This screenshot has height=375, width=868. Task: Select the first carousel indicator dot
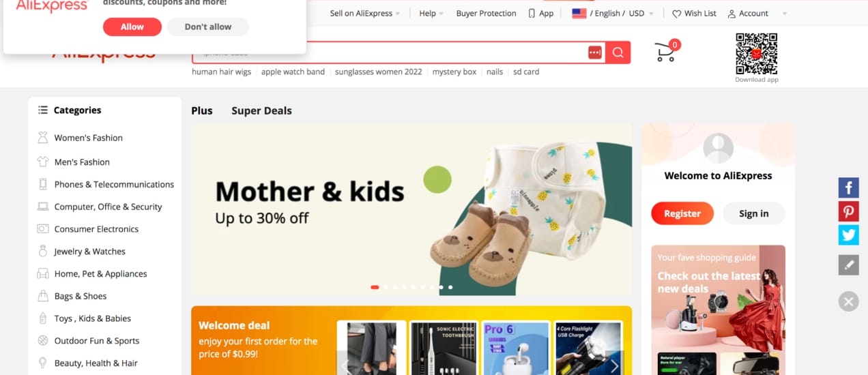tap(375, 287)
